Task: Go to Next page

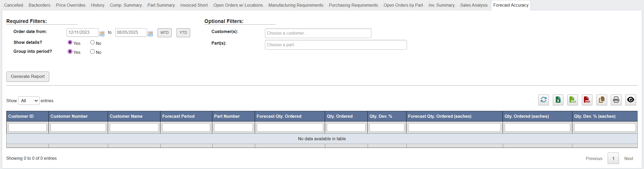Action: point(629,158)
